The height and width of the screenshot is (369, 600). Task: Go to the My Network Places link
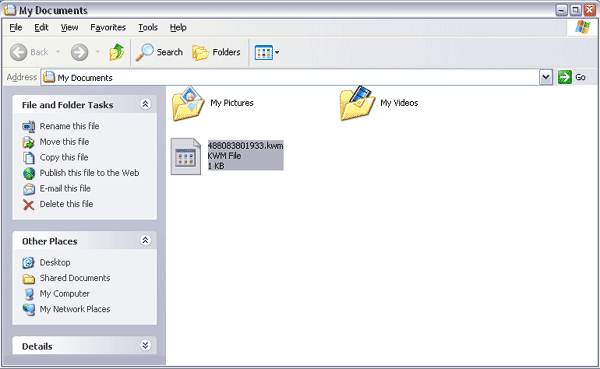coord(75,309)
